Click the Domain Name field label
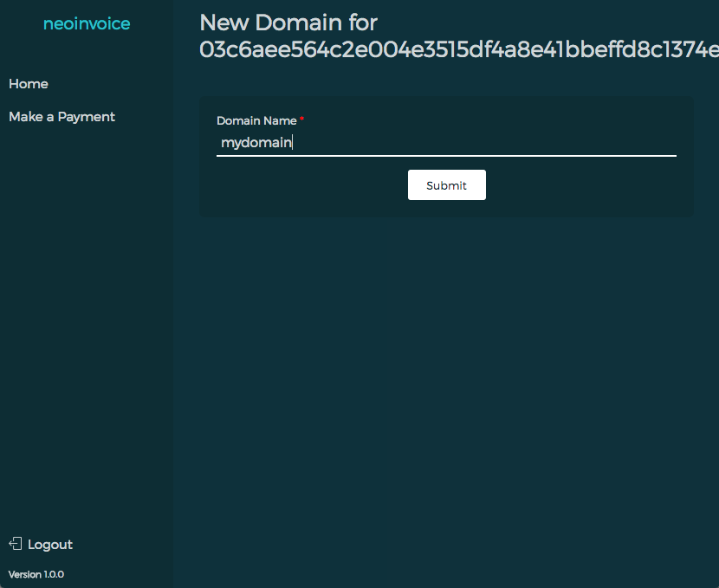The height and width of the screenshot is (588, 719). tap(256, 120)
